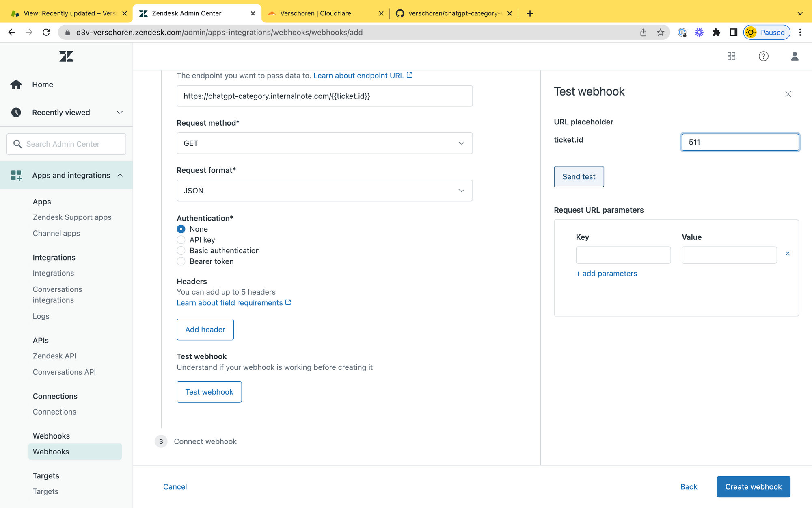The height and width of the screenshot is (508, 812).
Task: Open the Request format JSON dropdown
Action: 324,191
